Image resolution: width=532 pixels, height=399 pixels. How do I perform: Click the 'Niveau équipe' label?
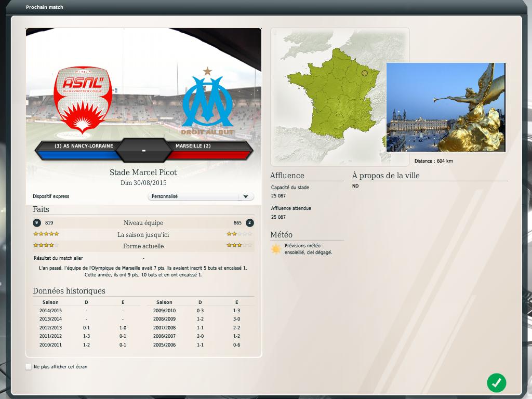pyautogui.click(x=143, y=223)
